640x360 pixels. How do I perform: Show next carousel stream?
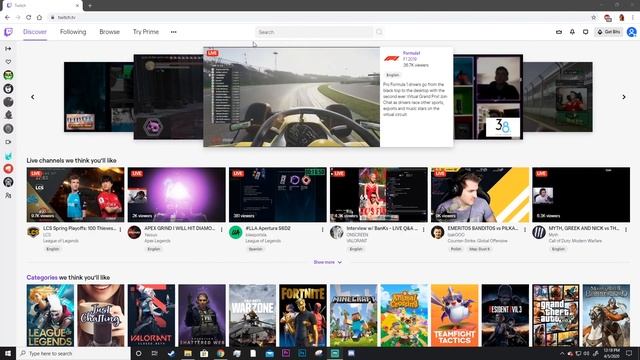pos(624,97)
